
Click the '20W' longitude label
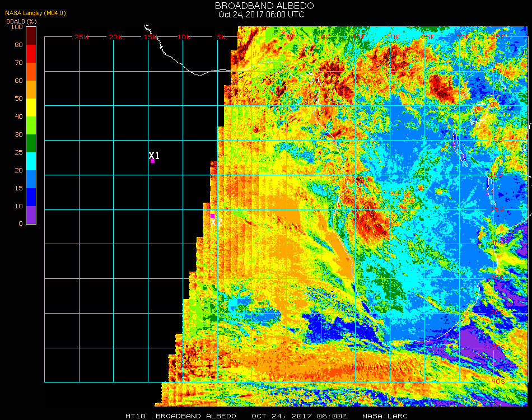(116, 37)
